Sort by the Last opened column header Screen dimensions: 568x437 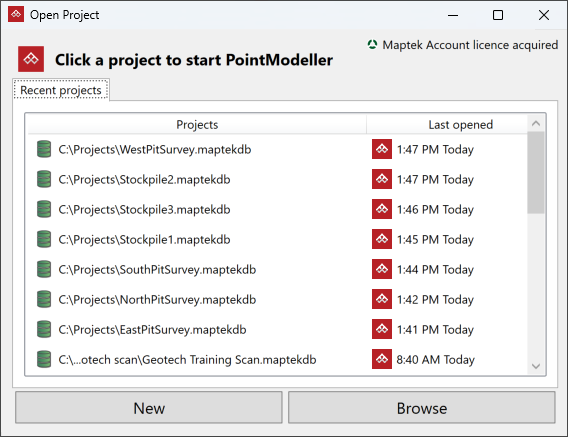[x=460, y=125]
